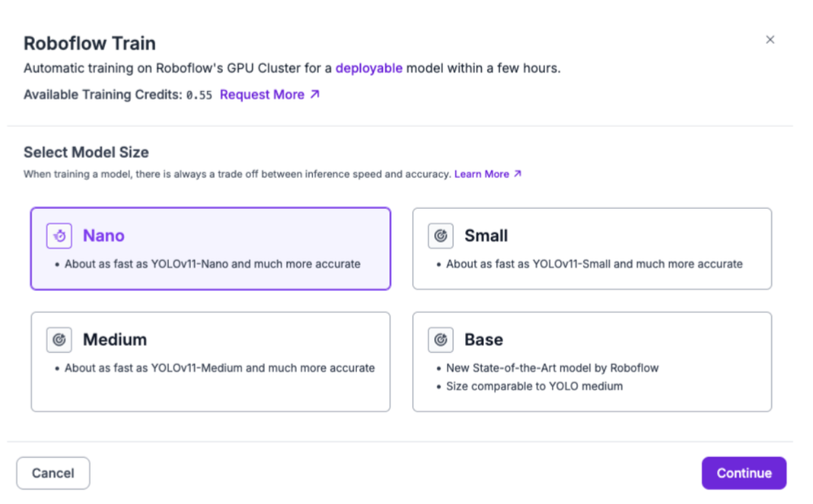Click 'Size comparable to YOLO medium' bullet
The width and height of the screenshot is (813, 504).
(534, 386)
